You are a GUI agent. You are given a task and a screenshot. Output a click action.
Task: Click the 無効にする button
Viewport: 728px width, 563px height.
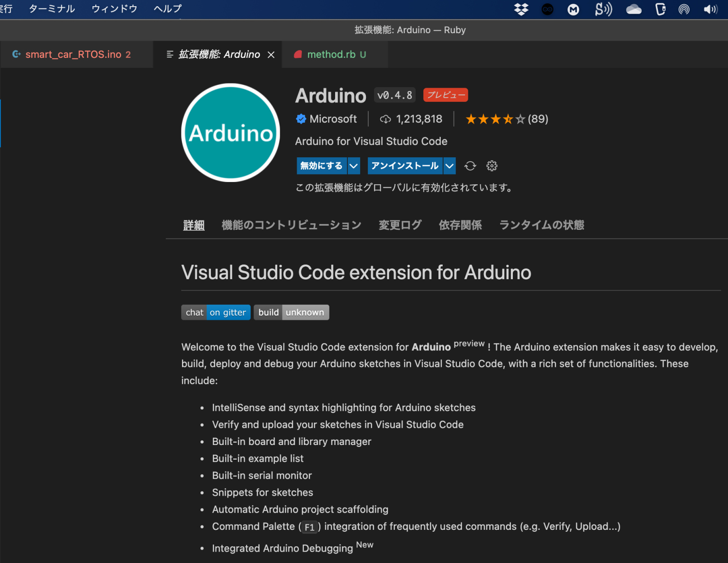click(322, 166)
